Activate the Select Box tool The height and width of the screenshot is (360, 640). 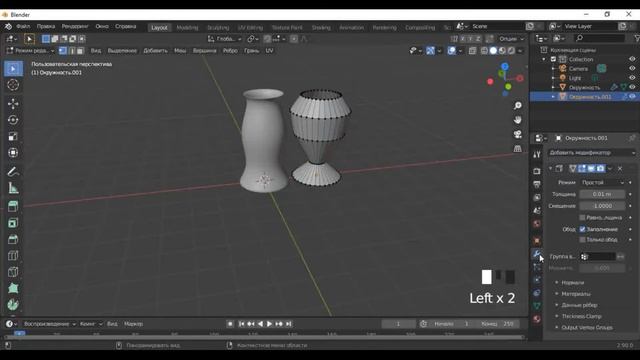pos(13,69)
